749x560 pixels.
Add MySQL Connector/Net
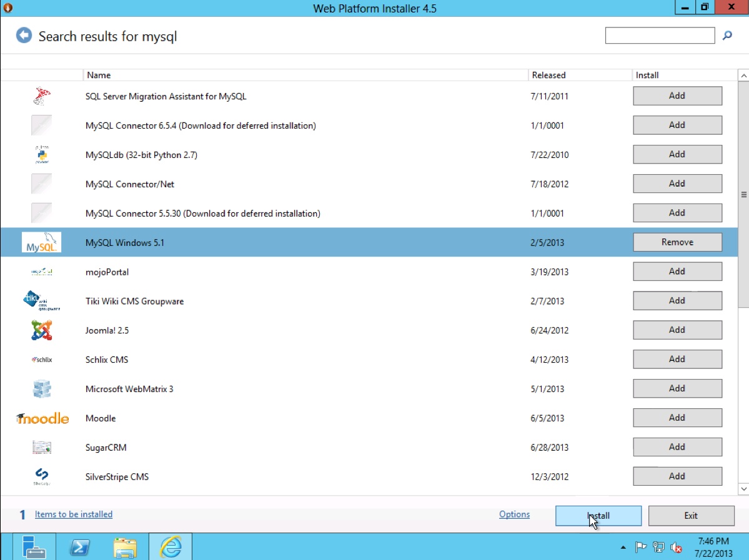click(x=677, y=184)
